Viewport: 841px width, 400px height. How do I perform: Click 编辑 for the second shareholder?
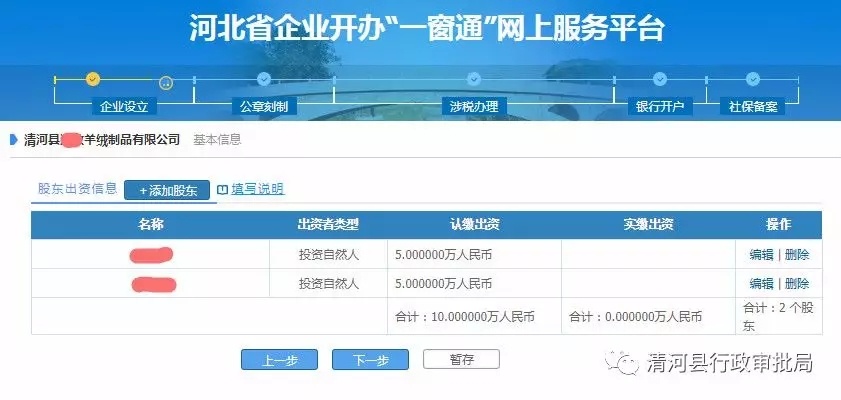click(x=761, y=283)
